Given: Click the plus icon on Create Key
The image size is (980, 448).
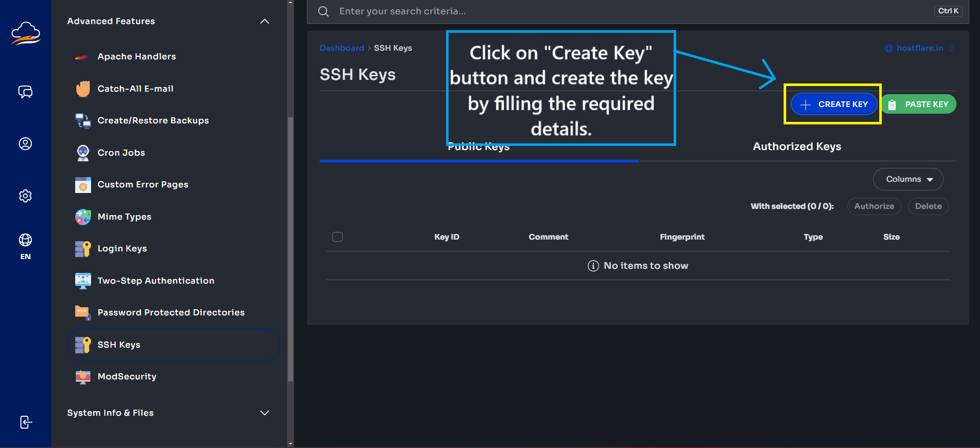Looking at the screenshot, I should 806,104.
